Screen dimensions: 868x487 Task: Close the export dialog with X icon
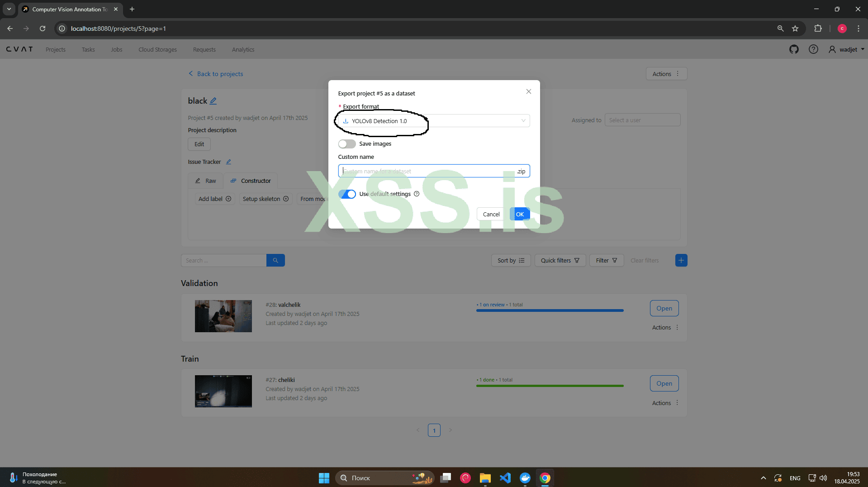coord(528,91)
